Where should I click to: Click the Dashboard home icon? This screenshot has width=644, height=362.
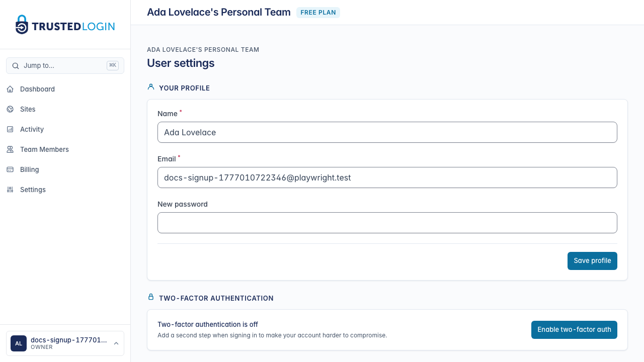[x=10, y=89]
